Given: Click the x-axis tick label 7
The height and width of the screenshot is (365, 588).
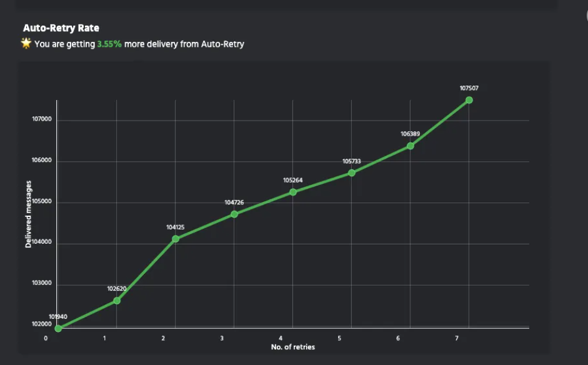Looking at the screenshot, I should tap(457, 338).
